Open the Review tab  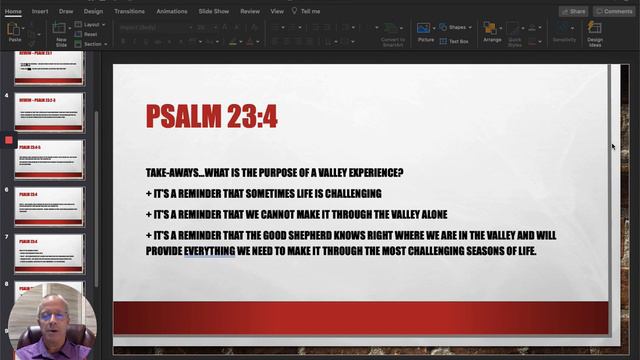click(250, 11)
